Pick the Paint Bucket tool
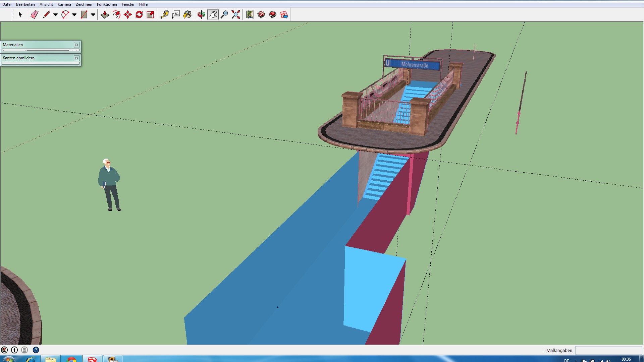The image size is (644, 362). (187, 15)
